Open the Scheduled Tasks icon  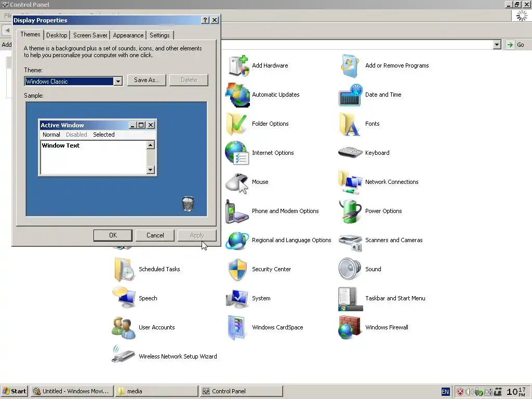[x=124, y=270]
